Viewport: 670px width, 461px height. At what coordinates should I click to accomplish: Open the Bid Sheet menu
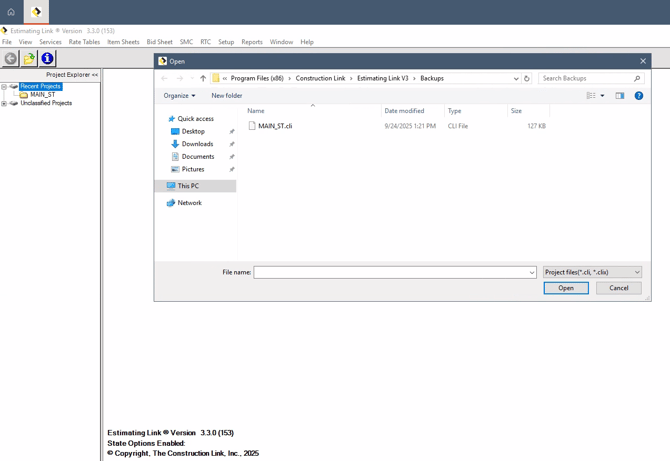(159, 42)
